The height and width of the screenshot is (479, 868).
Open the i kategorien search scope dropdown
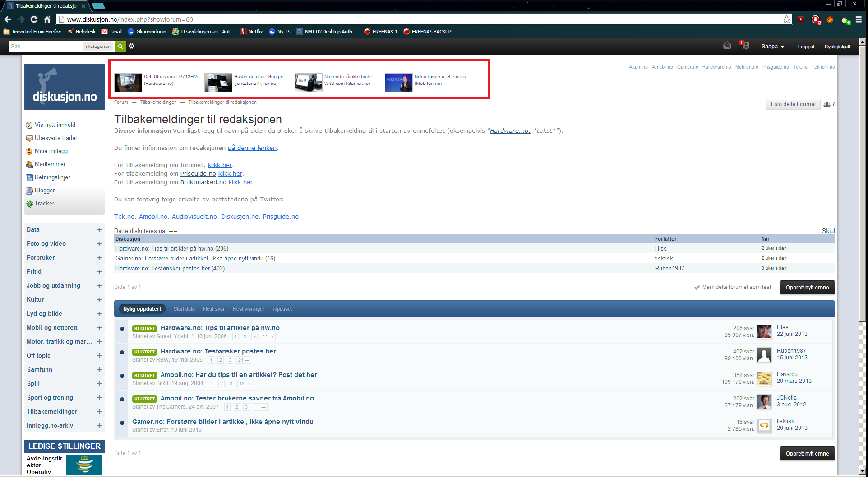coord(98,47)
